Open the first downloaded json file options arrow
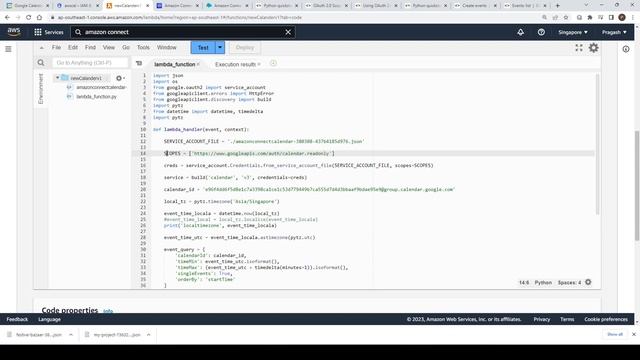The width and height of the screenshot is (640, 360). pos(71,335)
